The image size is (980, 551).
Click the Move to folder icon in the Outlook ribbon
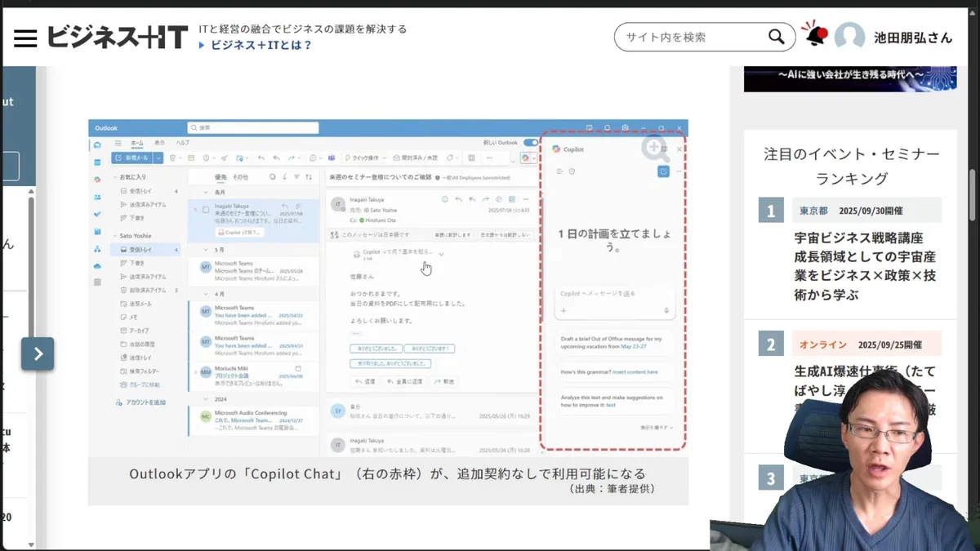click(239, 158)
